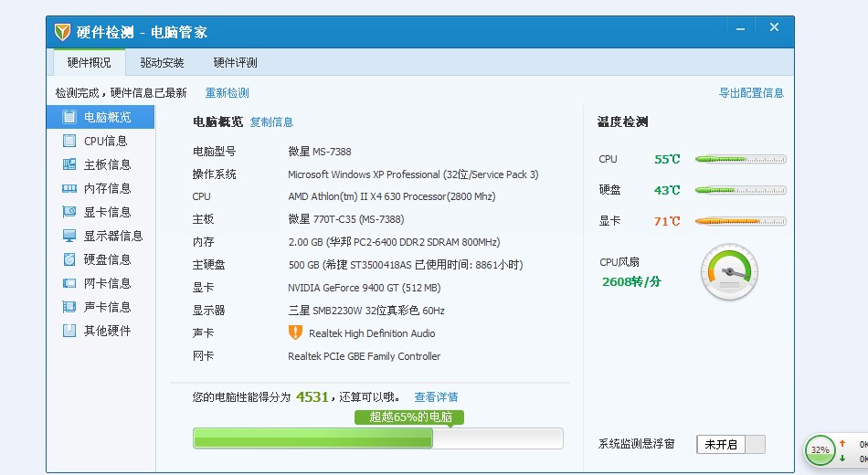Switch to the 硬件概况 tab
The image size is (868, 475).
click(90, 62)
